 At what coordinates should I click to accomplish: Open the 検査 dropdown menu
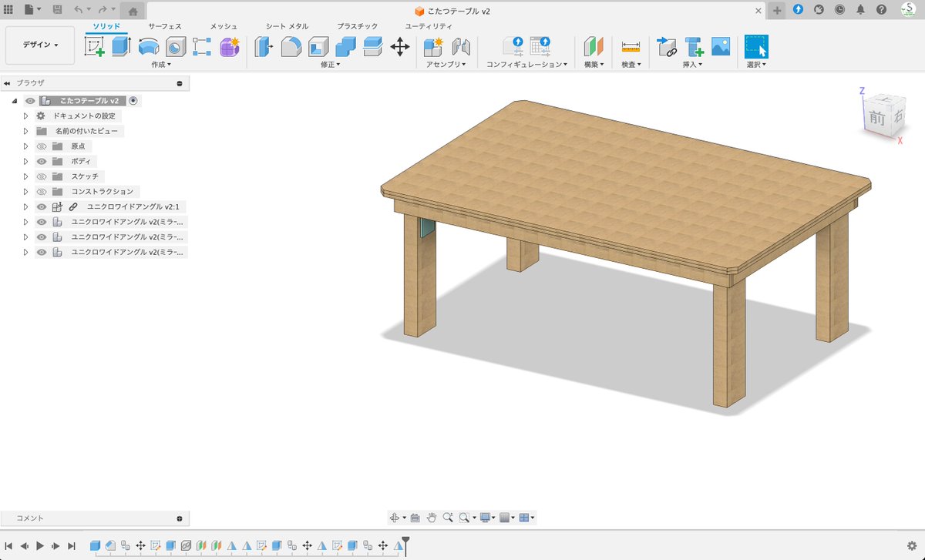(x=631, y=65)
